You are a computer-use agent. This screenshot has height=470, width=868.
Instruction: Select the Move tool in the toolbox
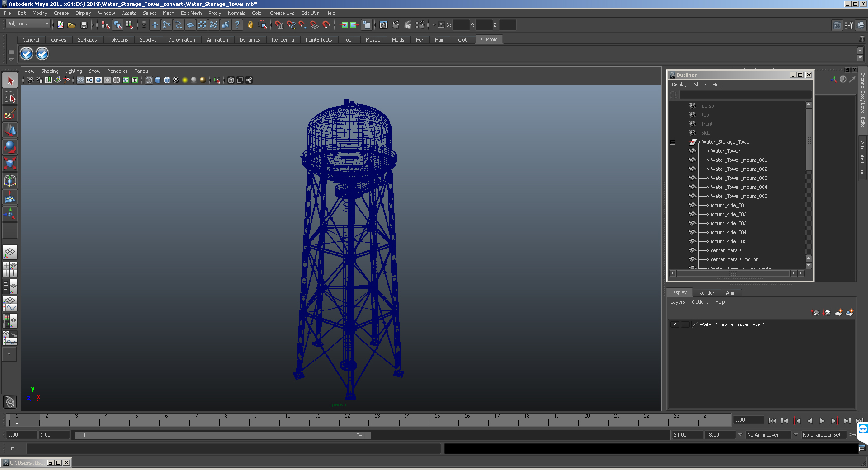10,130
